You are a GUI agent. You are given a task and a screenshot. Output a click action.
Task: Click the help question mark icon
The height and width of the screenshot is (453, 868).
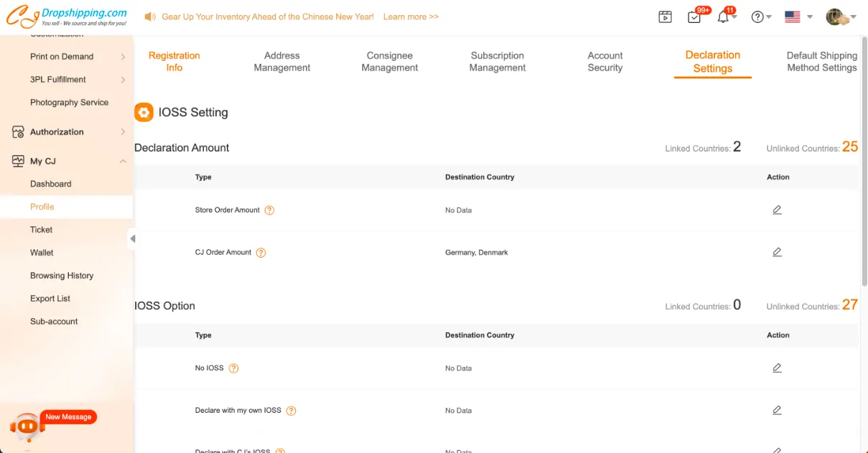[x=757, y=17]
